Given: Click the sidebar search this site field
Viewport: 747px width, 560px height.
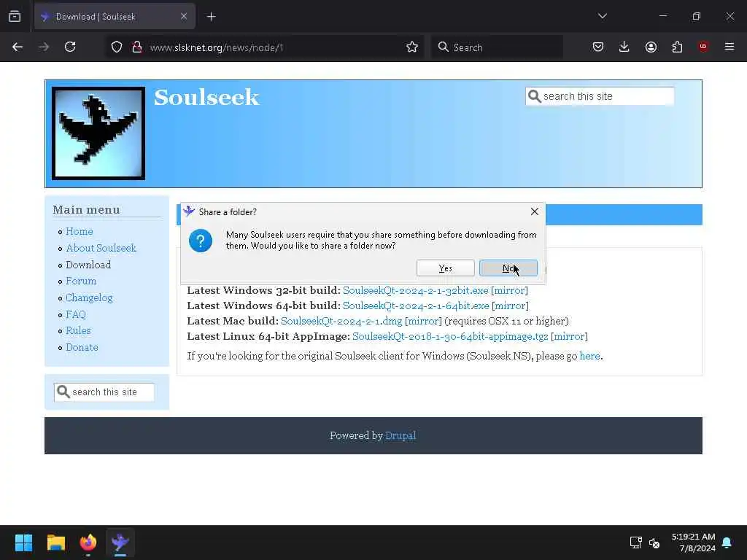Looking at the screenshot, I should click(x=104, y=392).
